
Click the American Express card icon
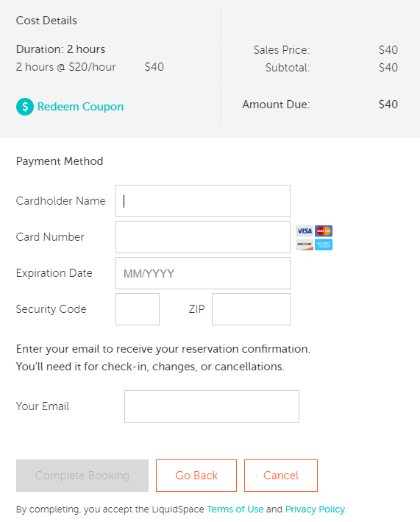(x=324, y=244)
